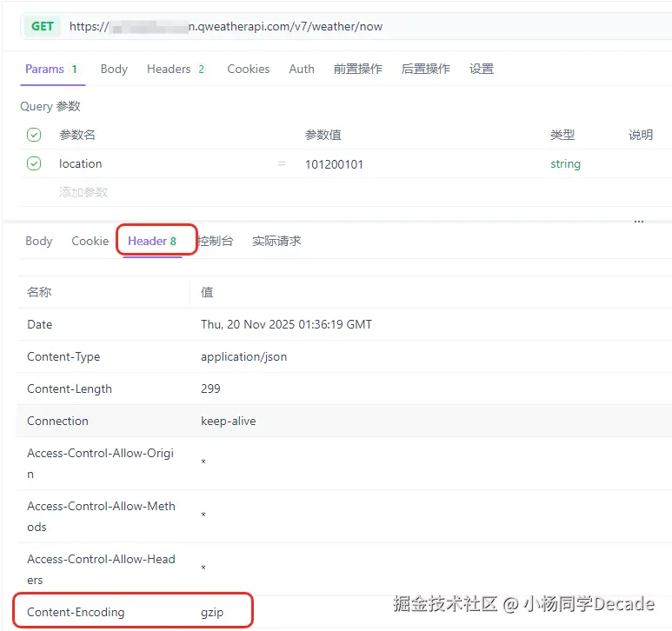Click the gzip value

212,613
